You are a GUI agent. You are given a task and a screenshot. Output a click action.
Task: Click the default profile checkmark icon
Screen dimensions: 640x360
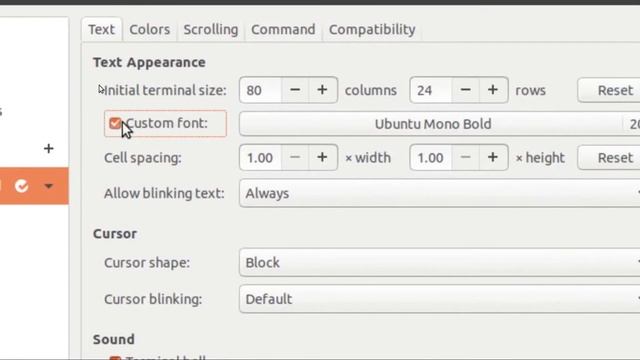[x=22, y=186]
